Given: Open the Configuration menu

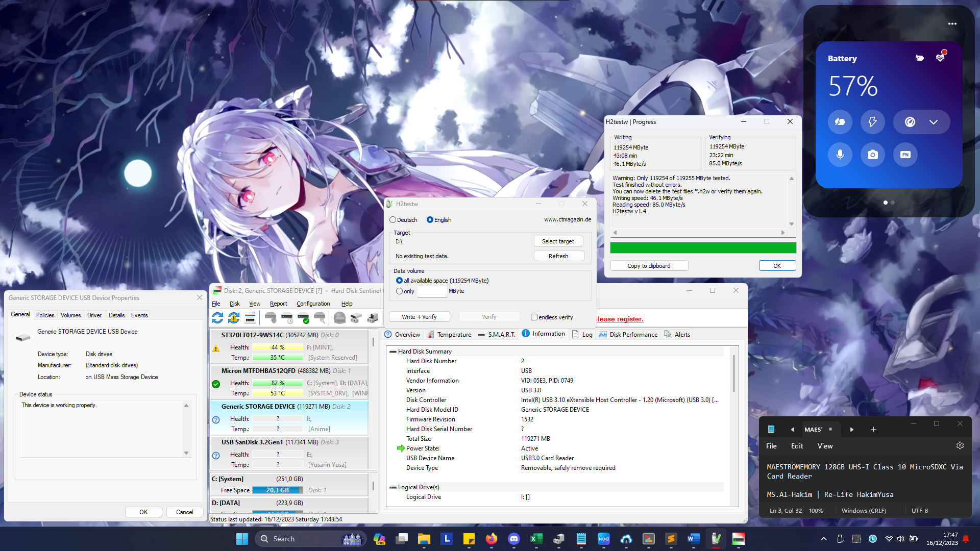Looking at the screenshot, I should click(x=313, y=304).
